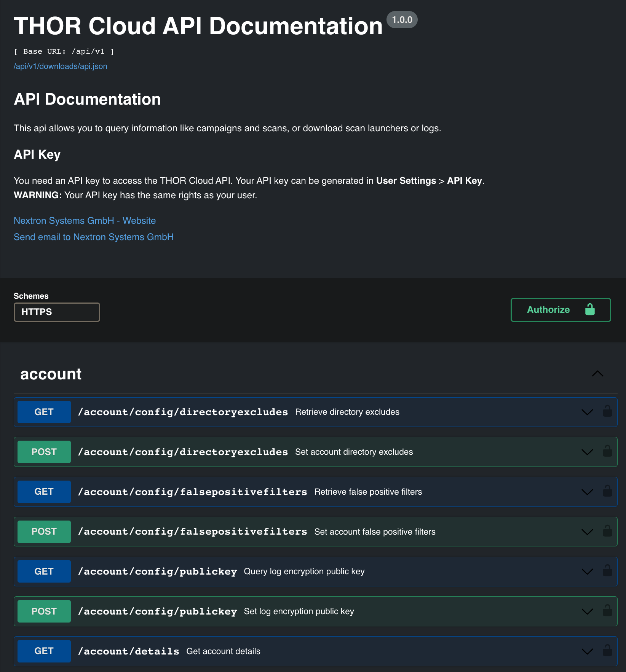Click 'Get account details' description
The width and height of the screenshot is (626, 672).
[224, 651]
